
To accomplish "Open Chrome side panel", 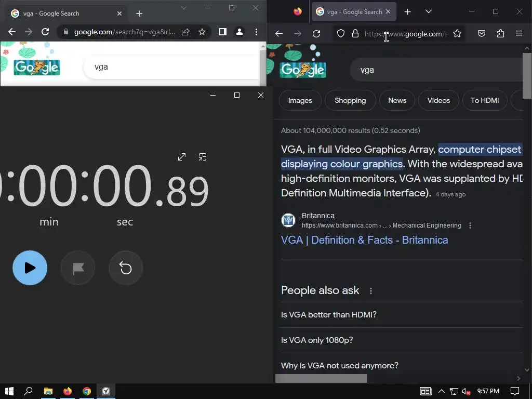I will (x=222, y=32).
